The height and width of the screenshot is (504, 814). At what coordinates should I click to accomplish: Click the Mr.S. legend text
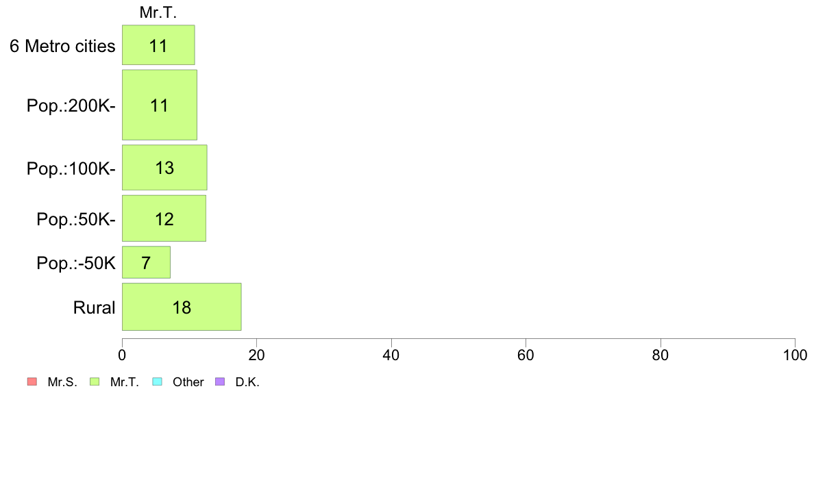(62, 382)
